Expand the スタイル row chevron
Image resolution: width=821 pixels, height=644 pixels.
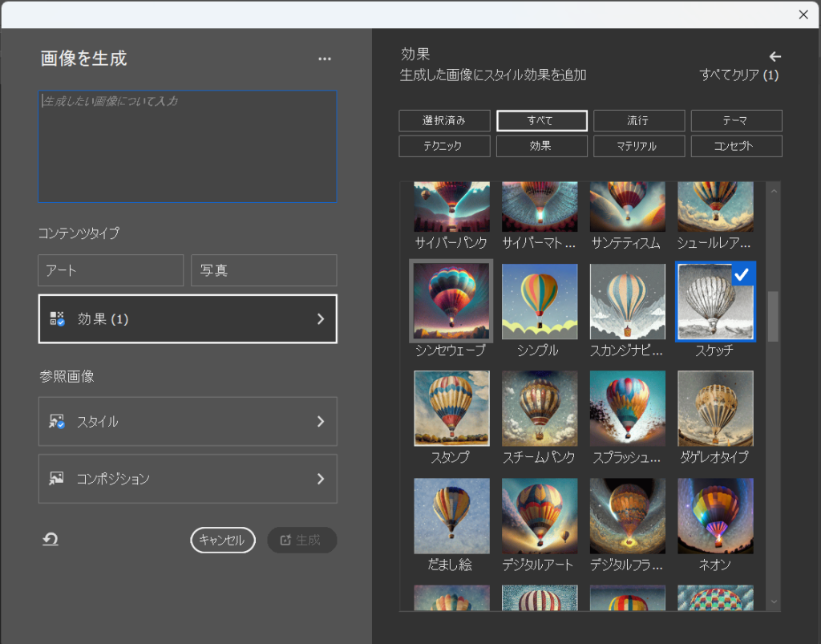click(x=321, y=421)
